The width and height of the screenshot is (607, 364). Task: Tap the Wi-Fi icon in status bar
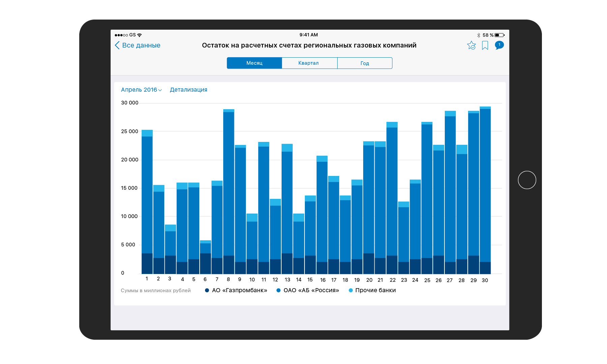[140, 35]
